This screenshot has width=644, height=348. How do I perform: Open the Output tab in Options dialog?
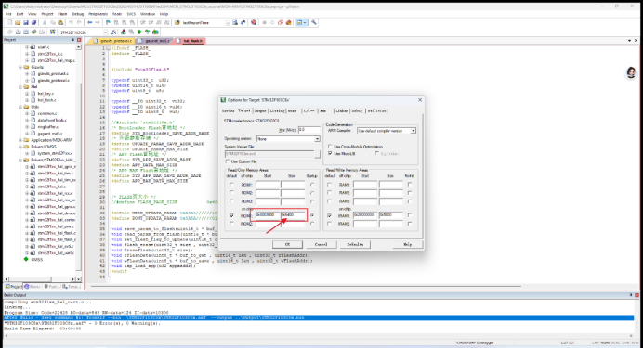260,110
